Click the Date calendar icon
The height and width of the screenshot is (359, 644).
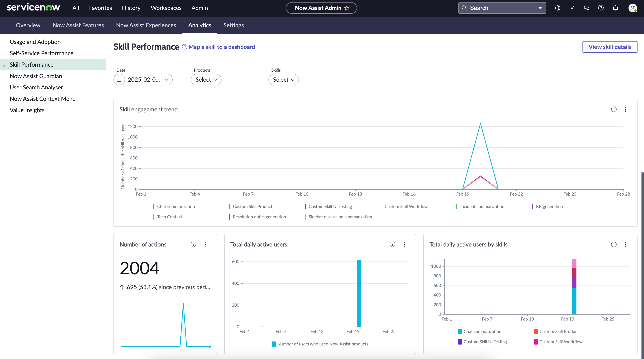pyautogui.click(x=119, y=80)
